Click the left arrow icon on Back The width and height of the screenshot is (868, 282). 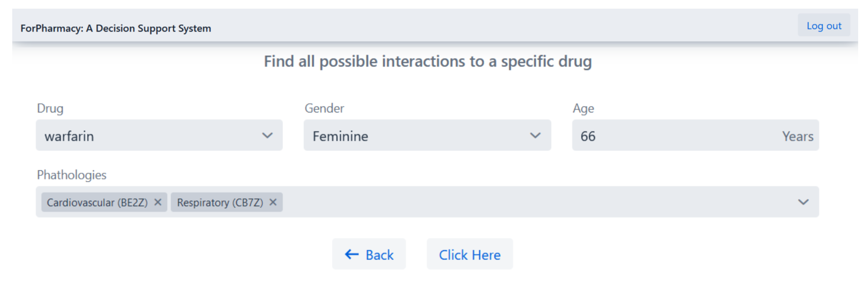point(351,254)
